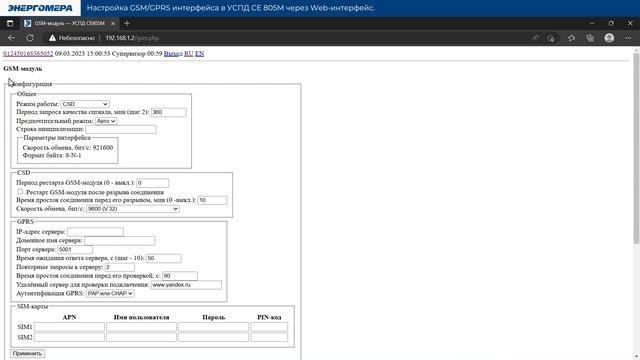
Task: Click the signal quality request period field
Action: [169, 112]
